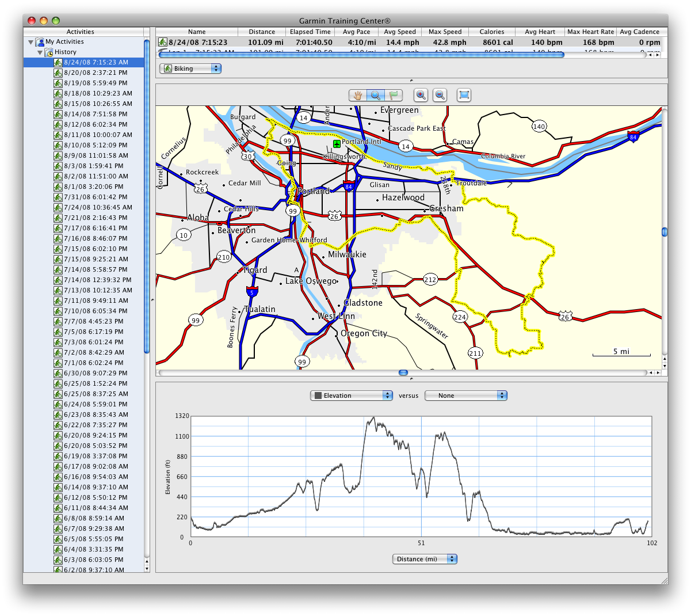
Task: Select the green flag marker tool
Action: (393, 96)
